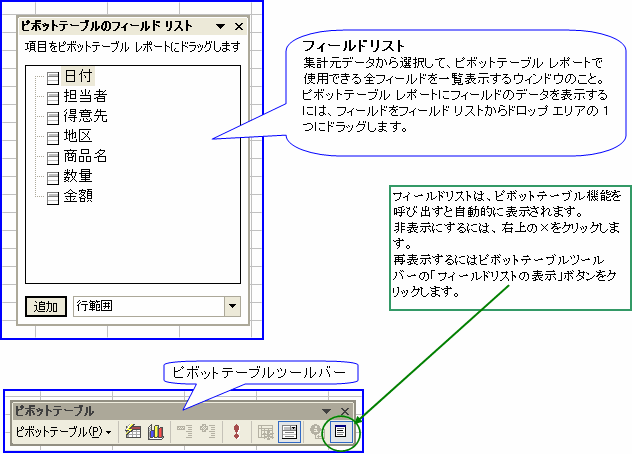
Task: Click the icon beside 金額
Action: click(x=53, y=198)
